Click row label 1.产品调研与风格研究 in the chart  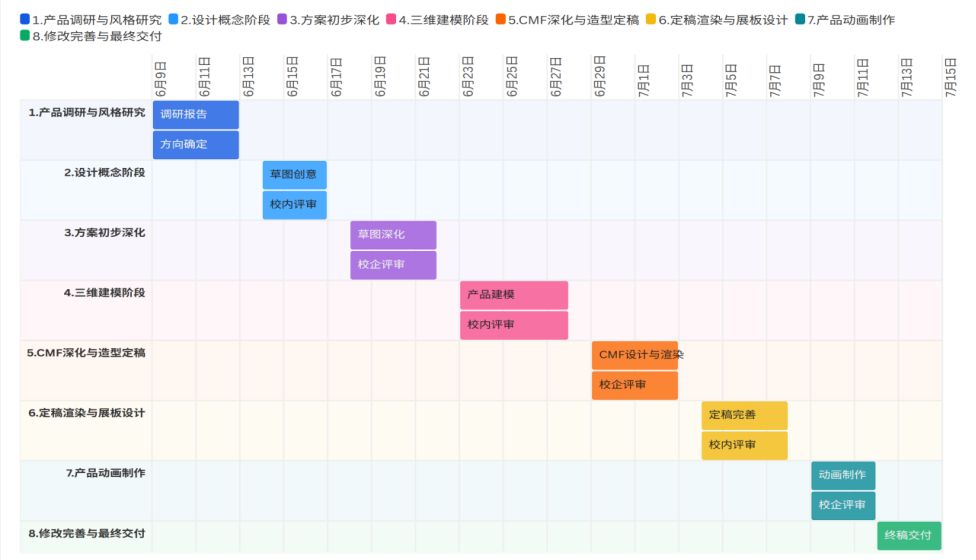click(x=87, y=113)
